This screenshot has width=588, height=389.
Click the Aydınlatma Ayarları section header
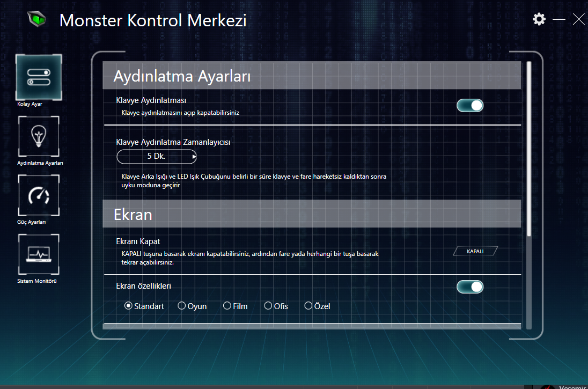click(x=312, y=76)
